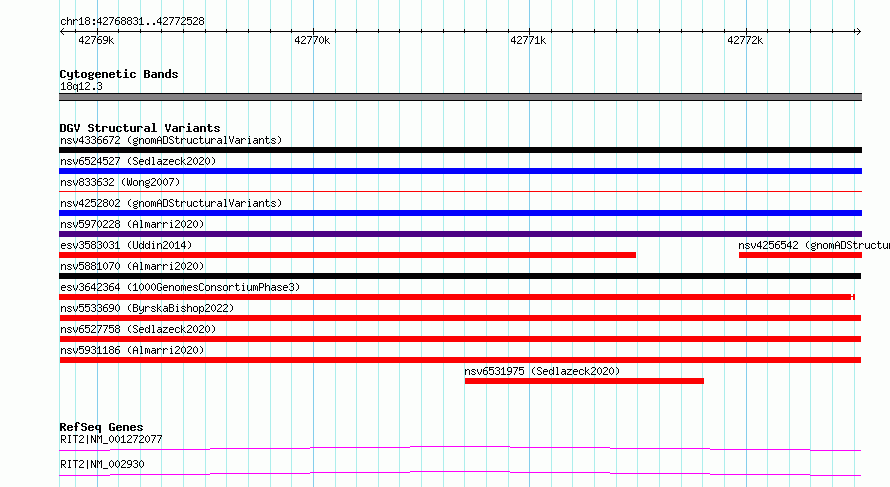Click the short red nsv4256542 bar
The image size is (890, 487).
800,255
